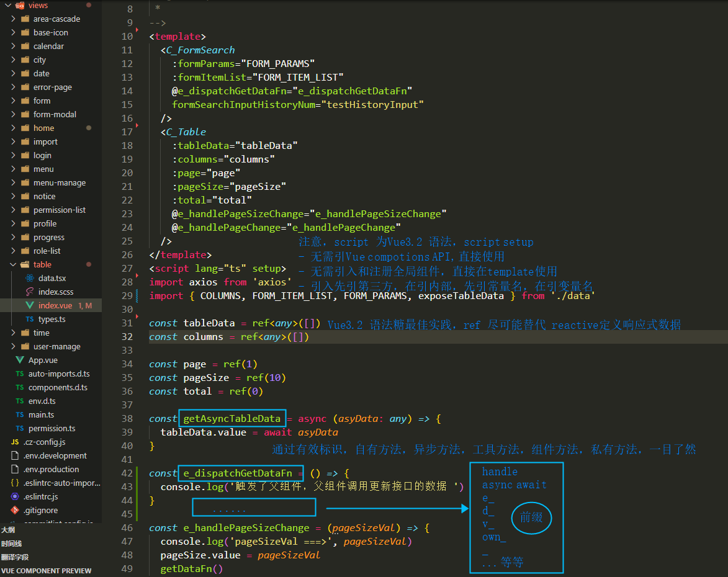Open components.d.ts file
Screen dimensions: 728x577
[x=58, y=387]
